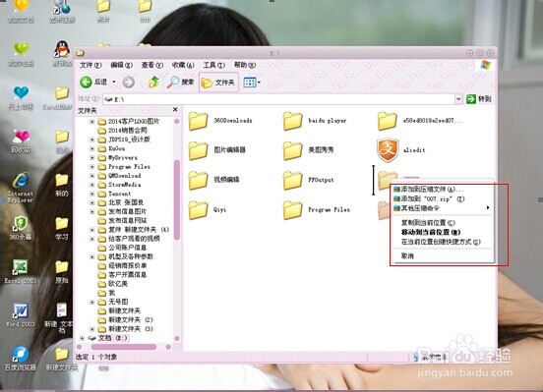Image resolution: width=543 pixels, height=392 pixels.
Task: Open the 360杀毒 desktop shortcut
Action: (x=21, y=228)
